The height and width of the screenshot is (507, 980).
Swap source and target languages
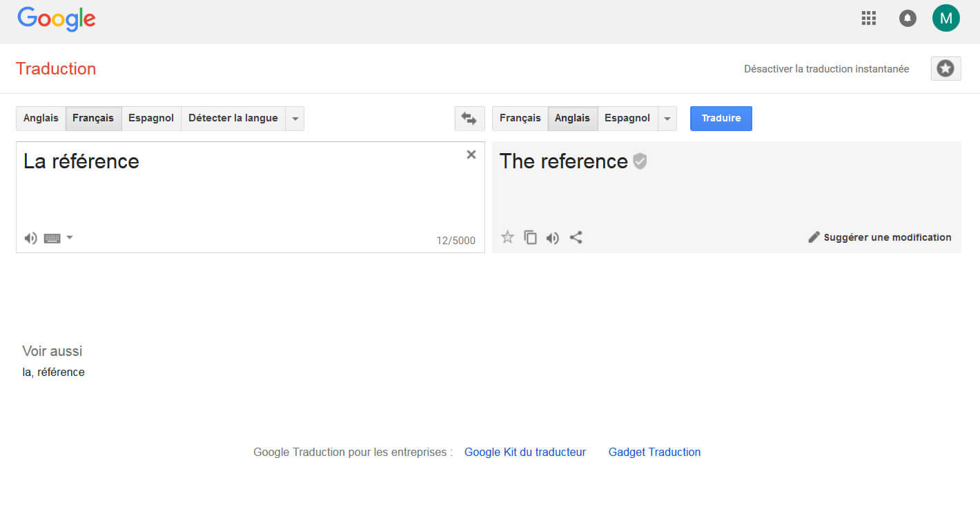pyautogui.click(x=469, y=119)
